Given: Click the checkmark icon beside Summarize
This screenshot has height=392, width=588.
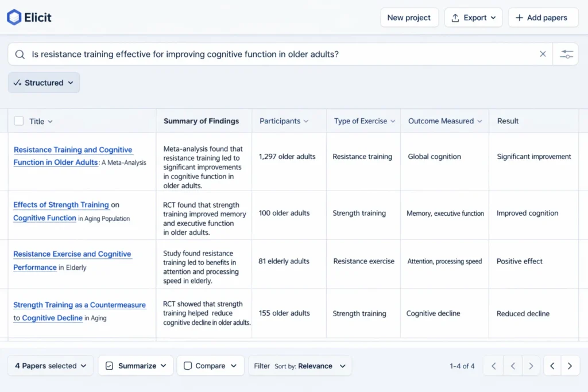Looking at the screenshot, I should pyautogui.click(x=110, y=366).
